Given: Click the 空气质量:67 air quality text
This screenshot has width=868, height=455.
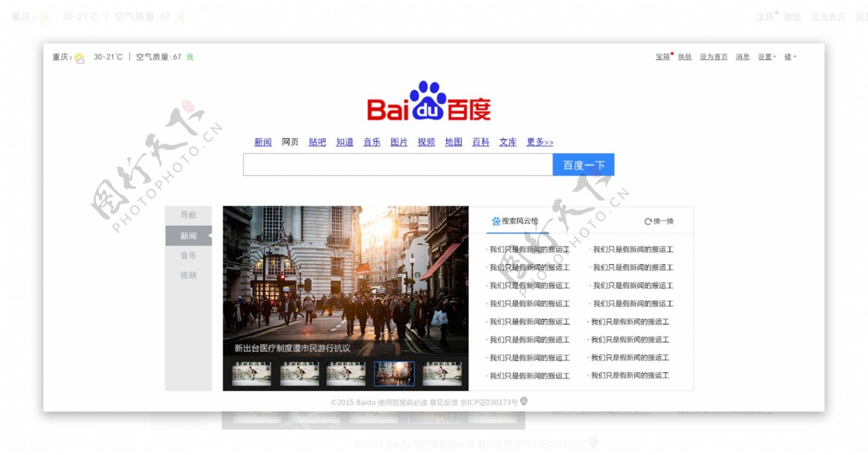Looking at the screenshot, I should pyautogui.click(x=158, y=57).
